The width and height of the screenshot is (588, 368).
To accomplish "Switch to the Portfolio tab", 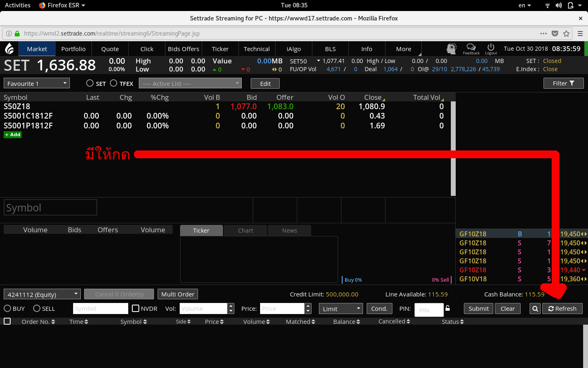I will [x=73, y=49].
